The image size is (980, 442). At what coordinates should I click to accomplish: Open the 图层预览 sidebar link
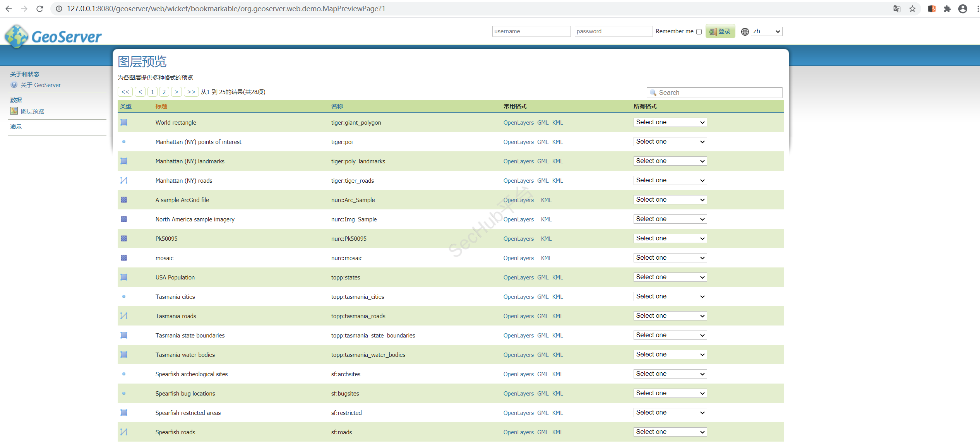point(33,111)
